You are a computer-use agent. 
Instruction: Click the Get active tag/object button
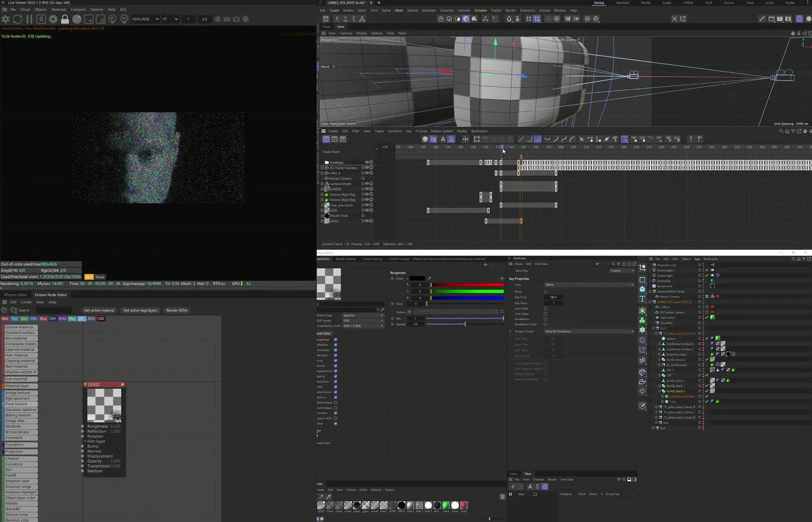[140, 310]
